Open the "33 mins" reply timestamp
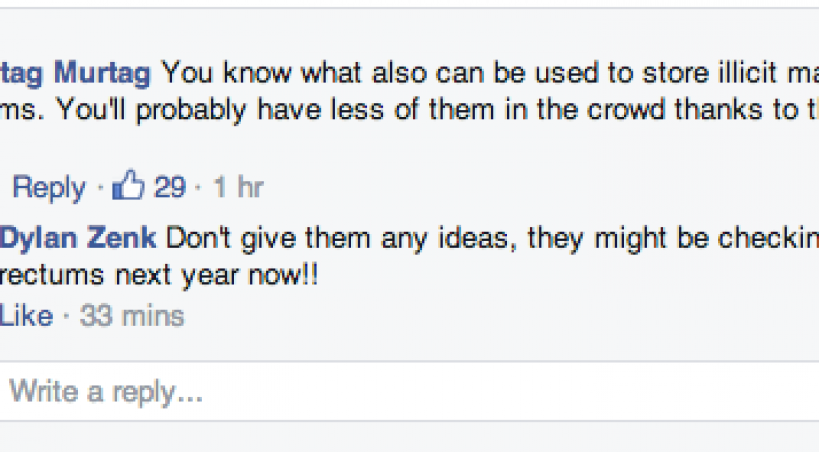Viewport: 819px width, 452px height. (132, 316)
